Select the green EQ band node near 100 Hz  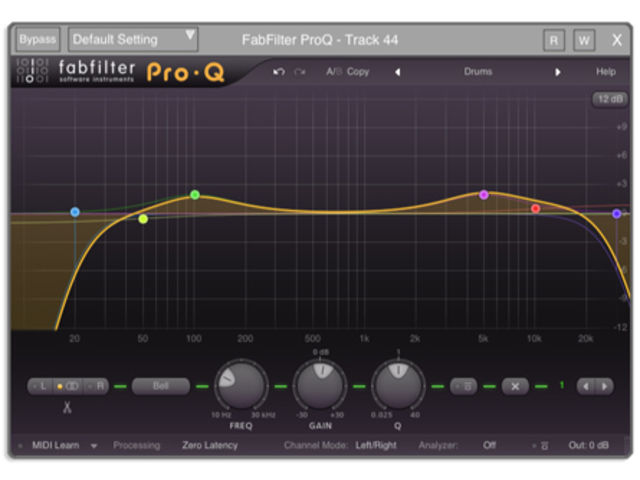[x=195, y=195]
